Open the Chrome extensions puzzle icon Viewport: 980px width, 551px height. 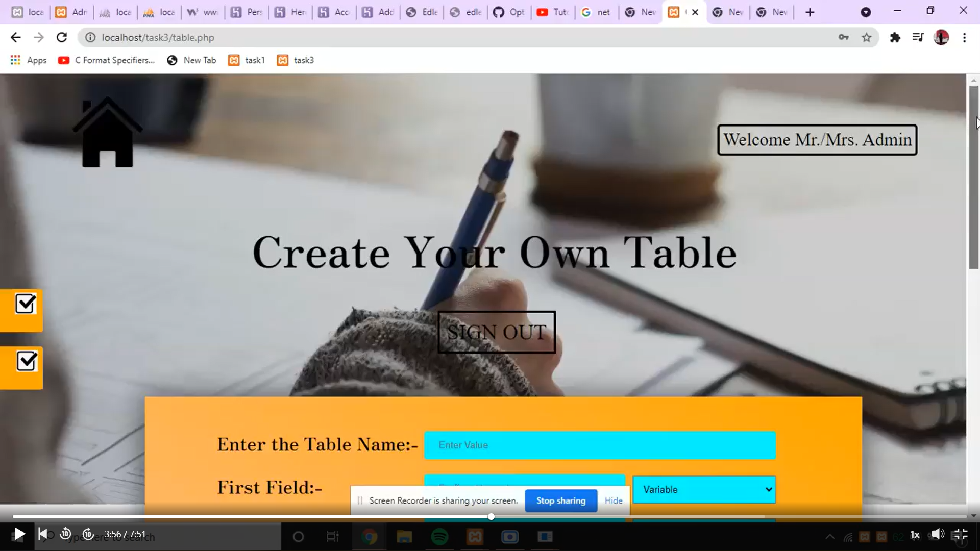[x=895, y=37]
